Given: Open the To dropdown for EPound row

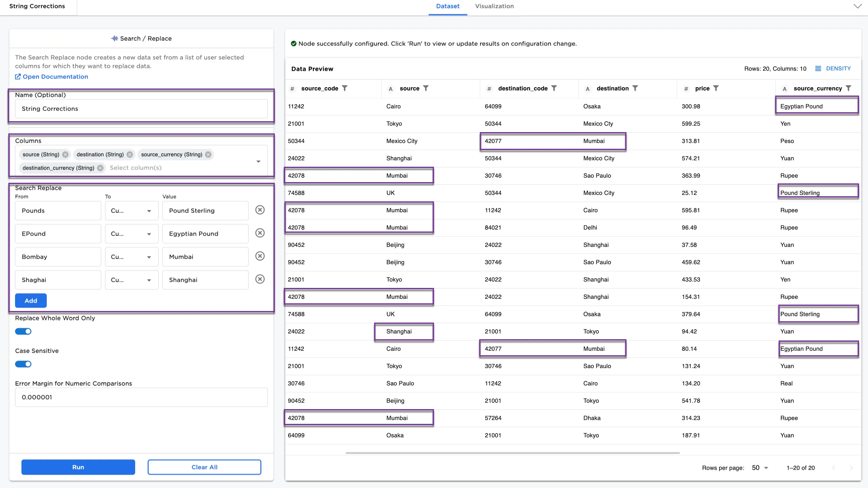Looking at the screenshot, I should 131,234.
